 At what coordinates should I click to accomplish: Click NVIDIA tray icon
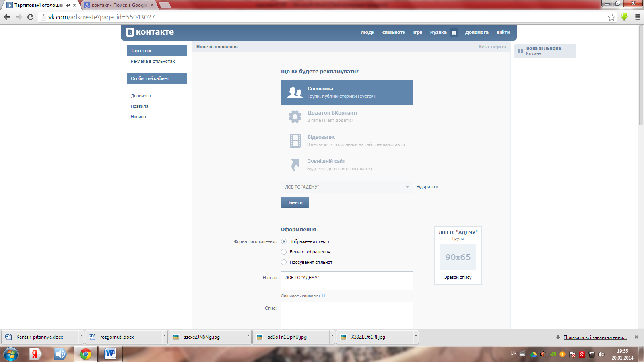pyautogui.click(x=553, y=354)
